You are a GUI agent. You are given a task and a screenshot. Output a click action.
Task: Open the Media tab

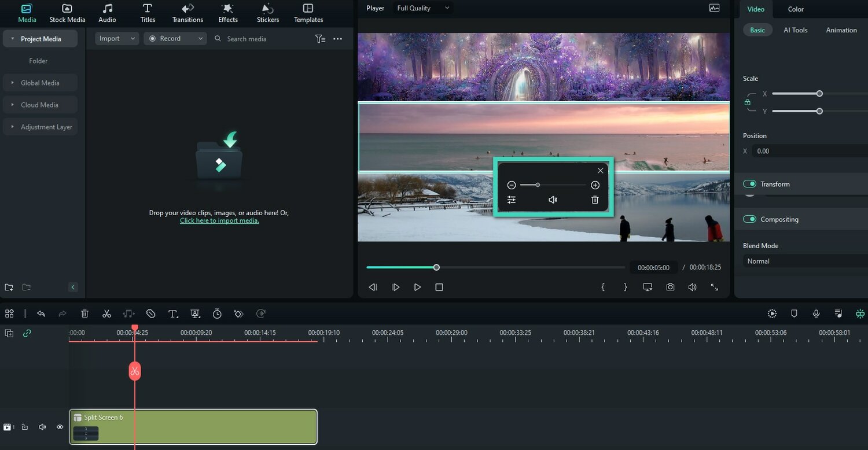click(x=27, y=14)
